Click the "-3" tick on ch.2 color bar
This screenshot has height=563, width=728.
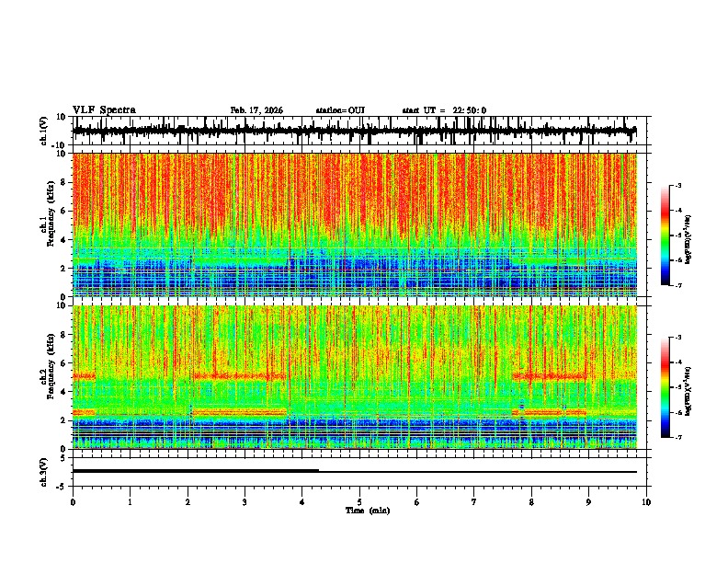pos(677,338)
